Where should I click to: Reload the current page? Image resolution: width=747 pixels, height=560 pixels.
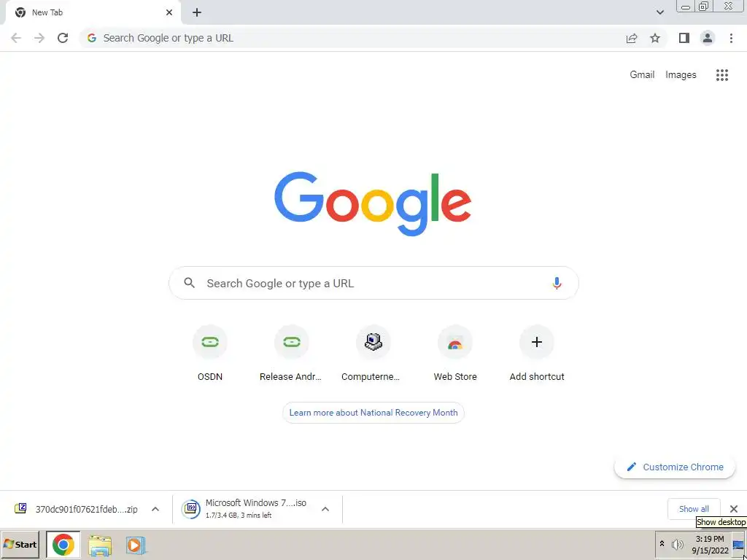click(x=63, y=38)
